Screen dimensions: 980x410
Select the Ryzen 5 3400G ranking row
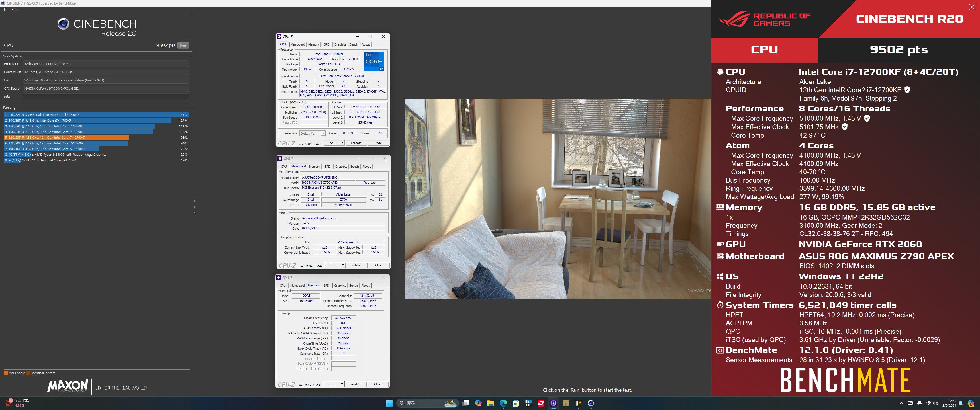(x=96, y=155)
